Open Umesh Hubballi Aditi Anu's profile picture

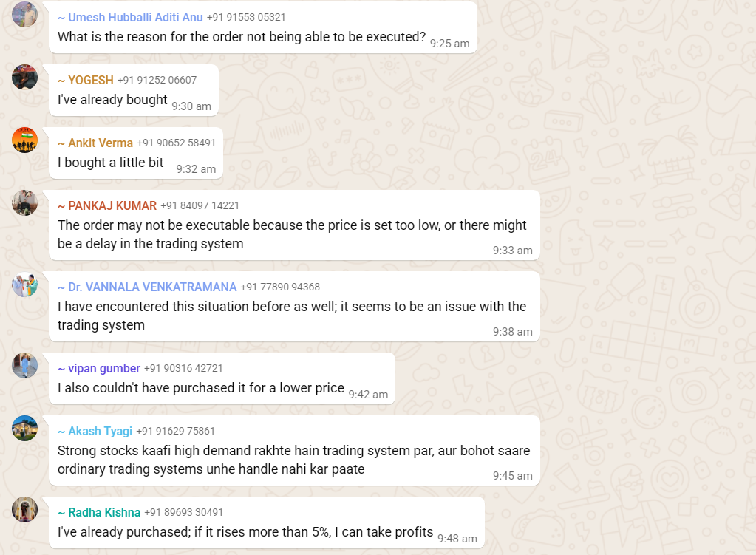(24, 14)
